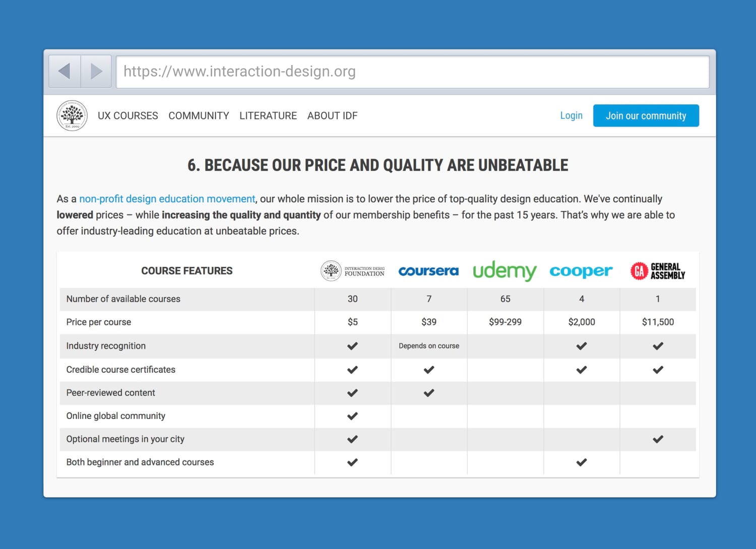Viewport: 756px width, 549px height.
Task: Click inside the browser address bar
Action: tap(353, 71)
